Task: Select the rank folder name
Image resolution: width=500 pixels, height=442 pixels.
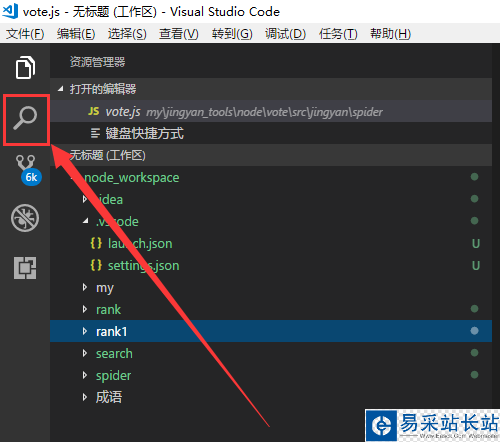Action: 108,309
